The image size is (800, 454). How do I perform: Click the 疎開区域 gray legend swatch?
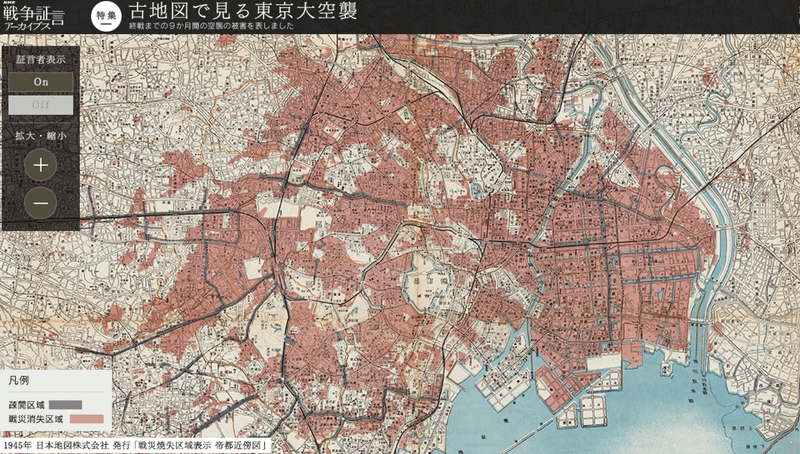[x=65, y=405]
